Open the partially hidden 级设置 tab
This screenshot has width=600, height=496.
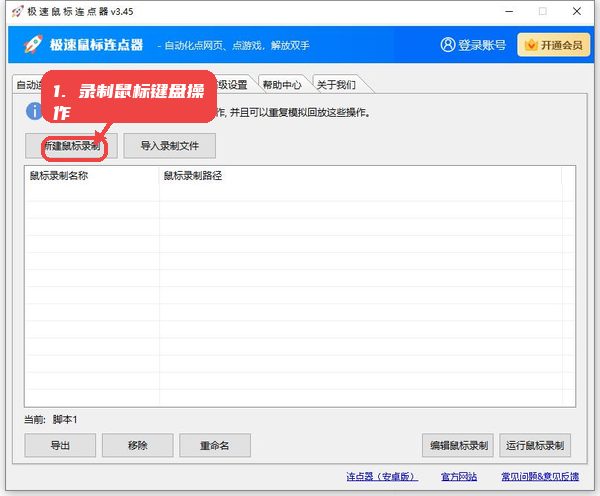point(233,85)
